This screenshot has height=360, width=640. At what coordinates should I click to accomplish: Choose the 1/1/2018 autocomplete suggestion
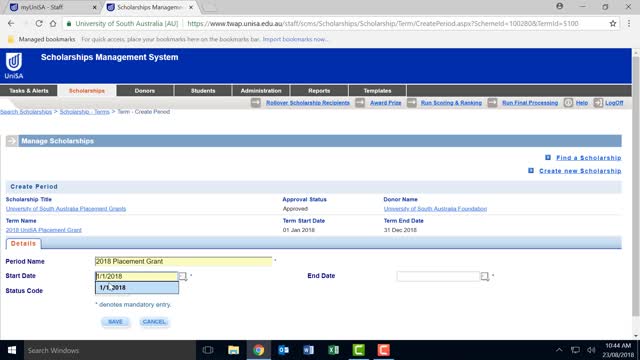pyautogui.click(x=137, y=288)
